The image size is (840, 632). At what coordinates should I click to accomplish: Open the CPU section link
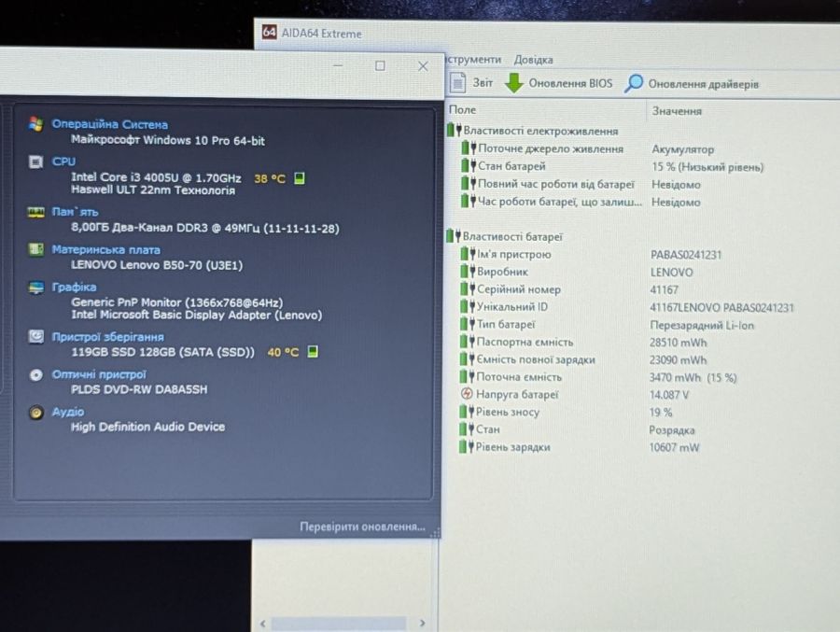click(63, 162)
